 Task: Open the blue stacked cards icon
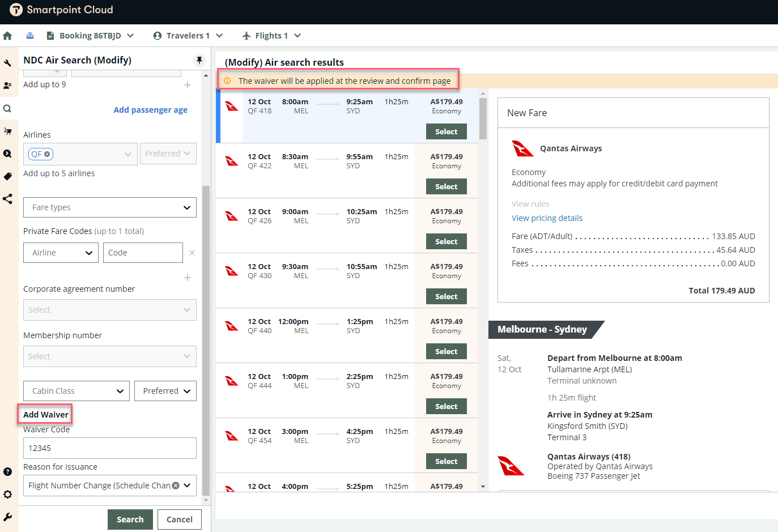point(30,36)
